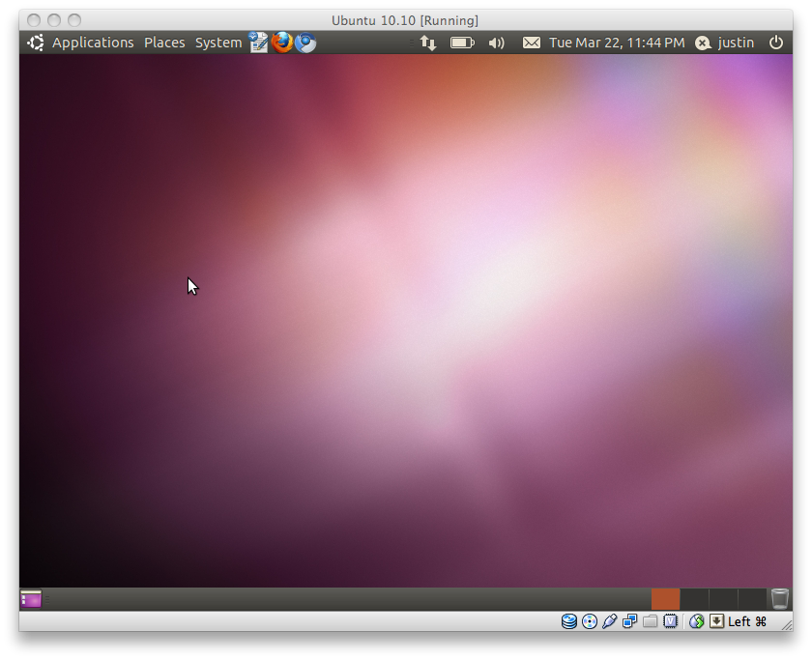
Task: Click the Ubuntu 10.10 [Running] window title
Action: (405, 20)
